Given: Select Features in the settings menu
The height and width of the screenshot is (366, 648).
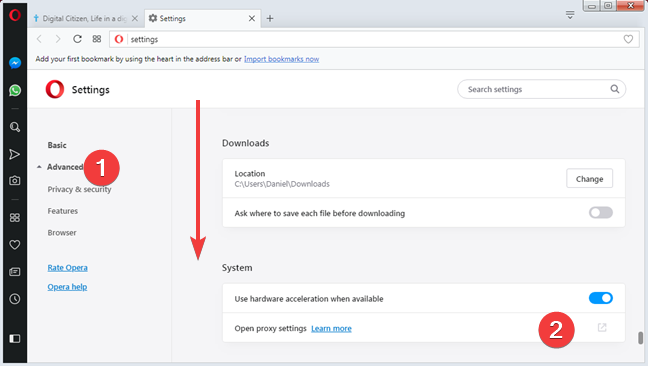Looking at the screenshot, I should (x=62, y=211).
